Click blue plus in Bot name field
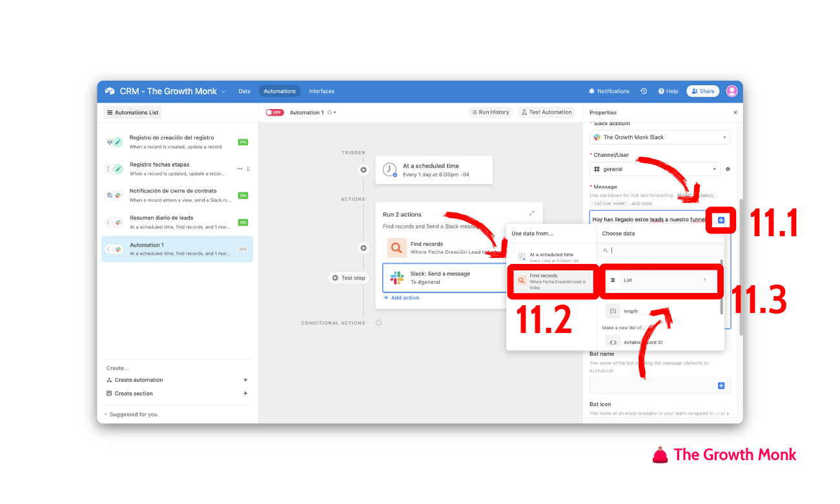Screen dimensions: 840x504 pos(721,386)
